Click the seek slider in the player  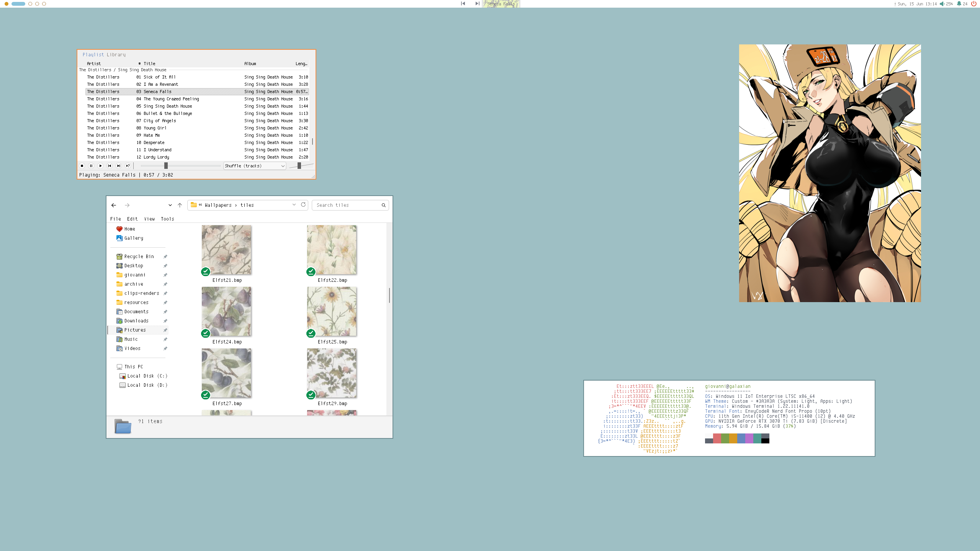(x=180, y=166)
